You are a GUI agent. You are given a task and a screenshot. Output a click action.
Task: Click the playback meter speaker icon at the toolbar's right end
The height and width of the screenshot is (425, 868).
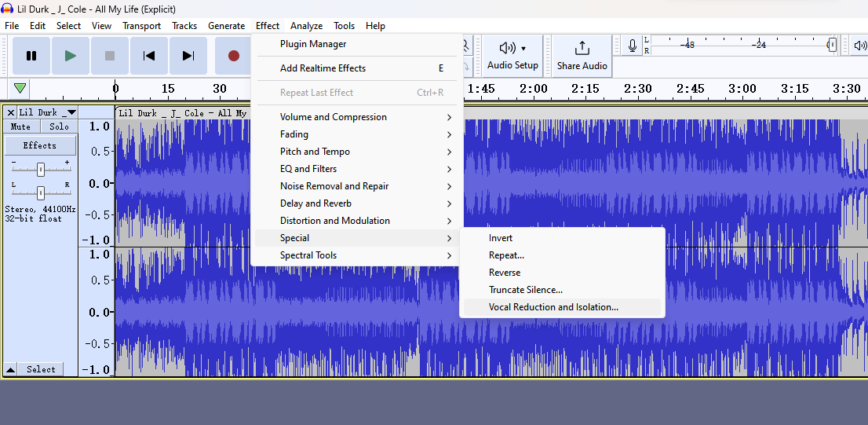pos(860,46)
